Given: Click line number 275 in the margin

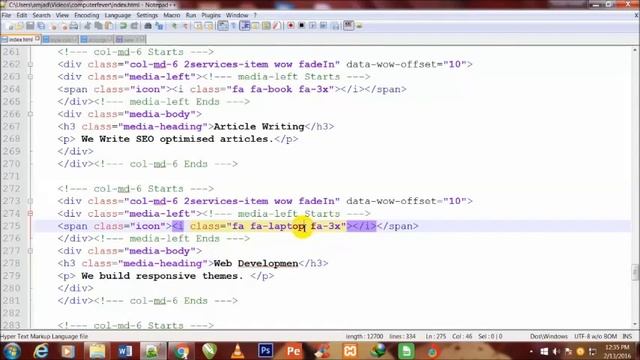Looking at the screenshot, I should point(11,226).
